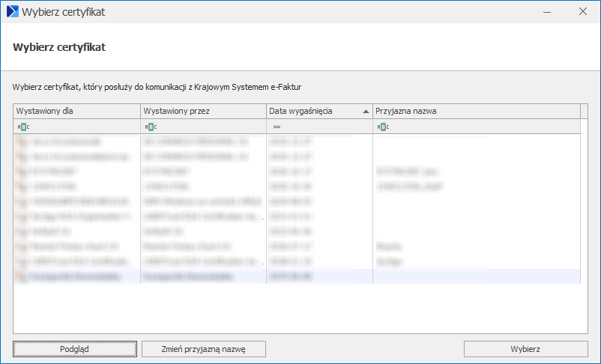Focus the Wystawiony przez filter field

pyautogui.click(x=210, y=127)
